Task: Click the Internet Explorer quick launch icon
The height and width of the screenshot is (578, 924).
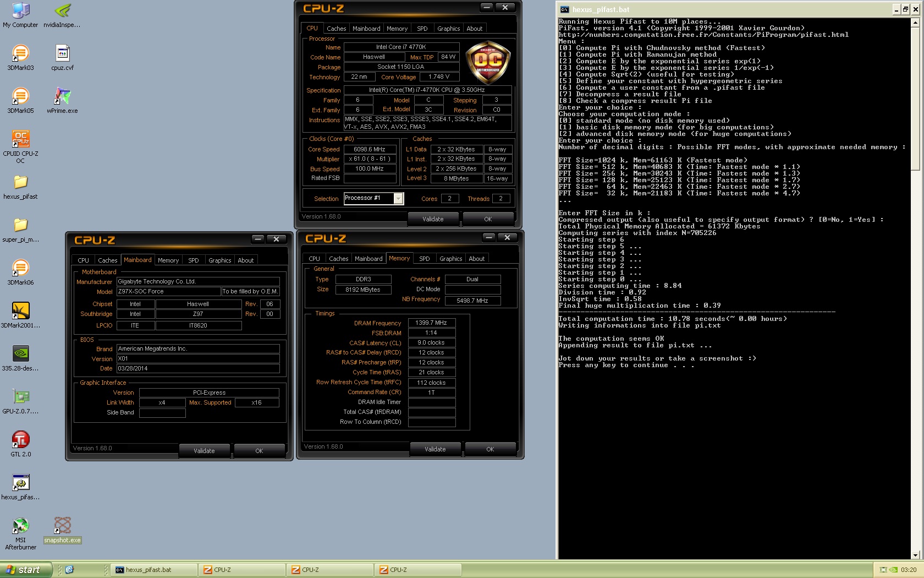Action: pos(69,570)
